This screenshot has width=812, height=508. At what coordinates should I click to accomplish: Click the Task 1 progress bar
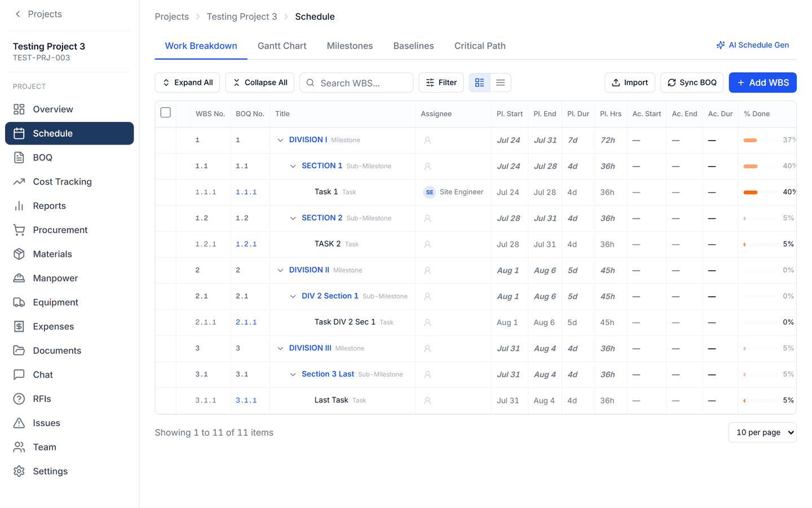coord(761,192)
